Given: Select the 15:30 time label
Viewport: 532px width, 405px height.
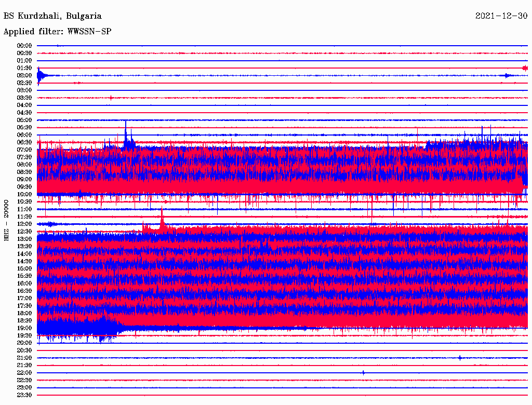Looking at the screenshot, I should tap(24, 276).
